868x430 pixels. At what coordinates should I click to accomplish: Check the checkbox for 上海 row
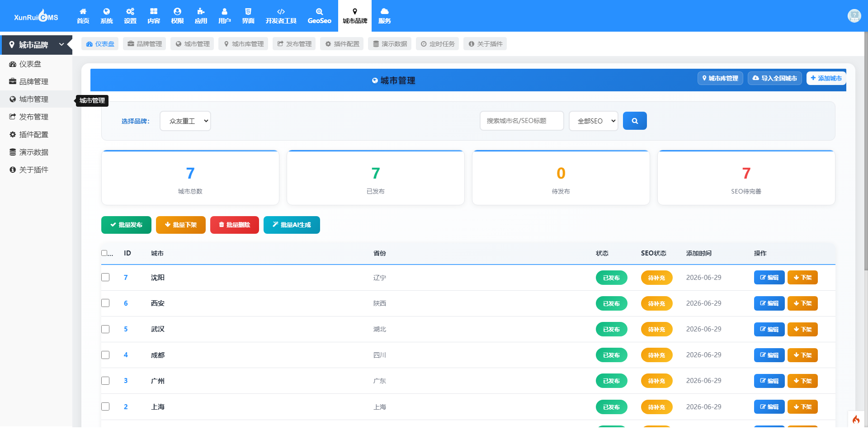105,406
